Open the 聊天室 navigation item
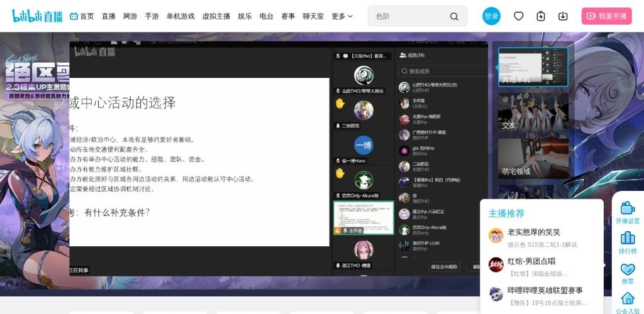Viewport: 644px width, 314px height. click(313, 16)
